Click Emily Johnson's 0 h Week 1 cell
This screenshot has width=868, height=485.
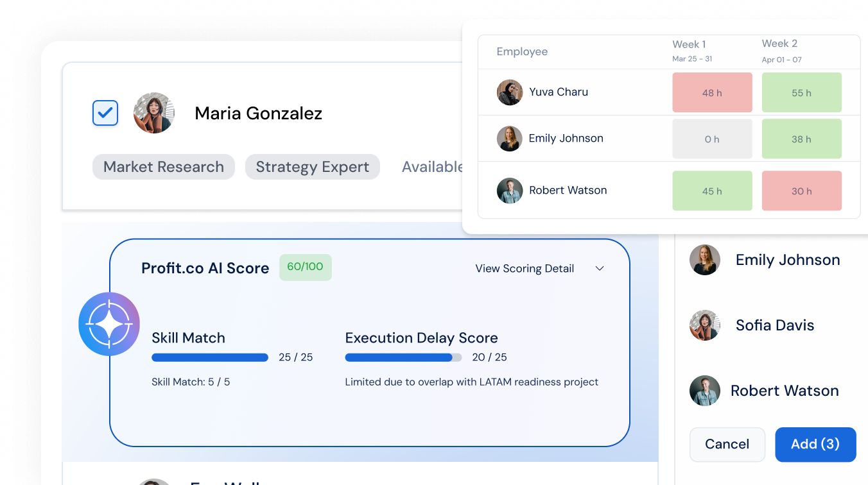[712, 139]
